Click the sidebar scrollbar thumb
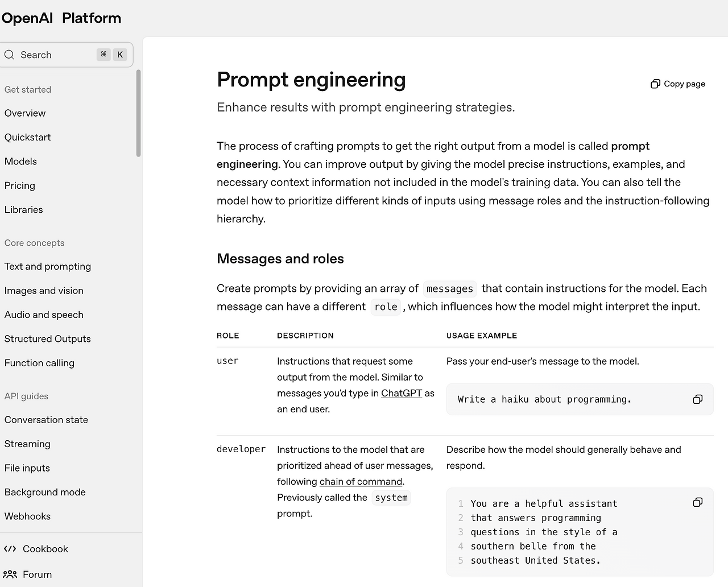Viewport: 728px width, 587px height. click(x=138, y=113)
